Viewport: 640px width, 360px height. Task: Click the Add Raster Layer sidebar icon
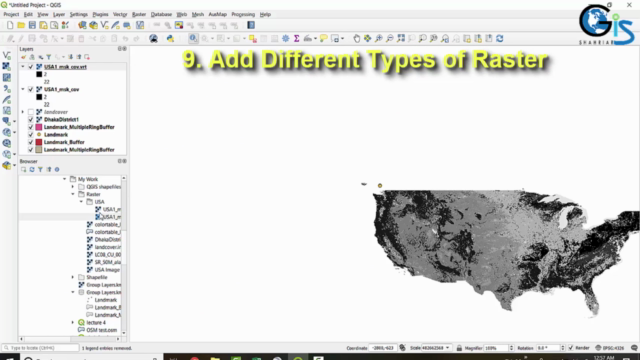(7, 66)
